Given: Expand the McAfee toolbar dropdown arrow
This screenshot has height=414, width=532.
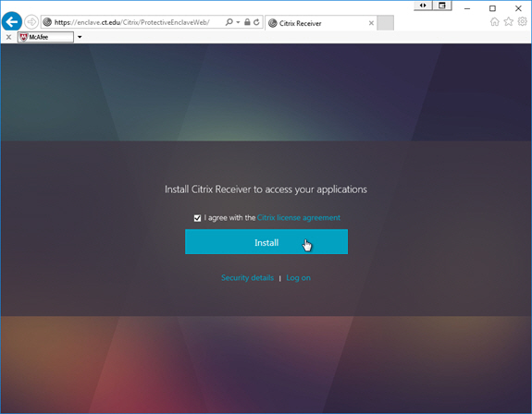Looking at the screenshot, I should pos(80,37).
